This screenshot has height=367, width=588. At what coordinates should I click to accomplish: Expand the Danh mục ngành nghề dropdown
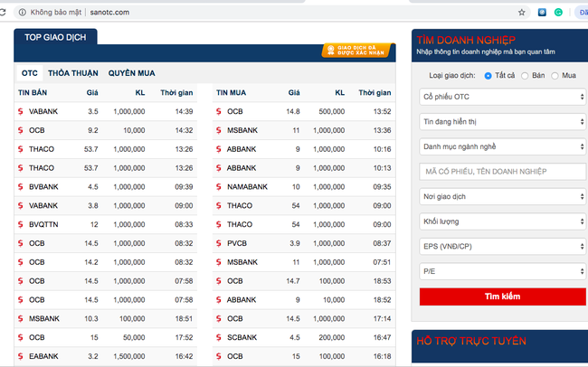tap(502, 146)
